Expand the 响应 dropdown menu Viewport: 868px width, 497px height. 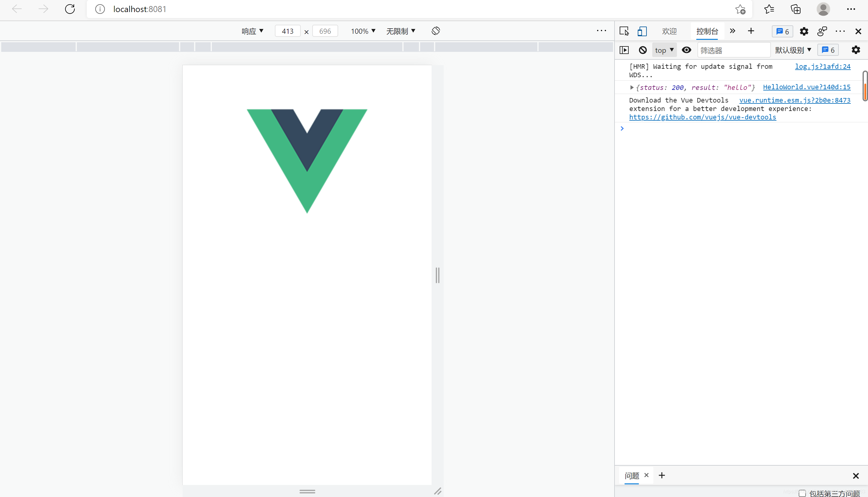(252, 31)
